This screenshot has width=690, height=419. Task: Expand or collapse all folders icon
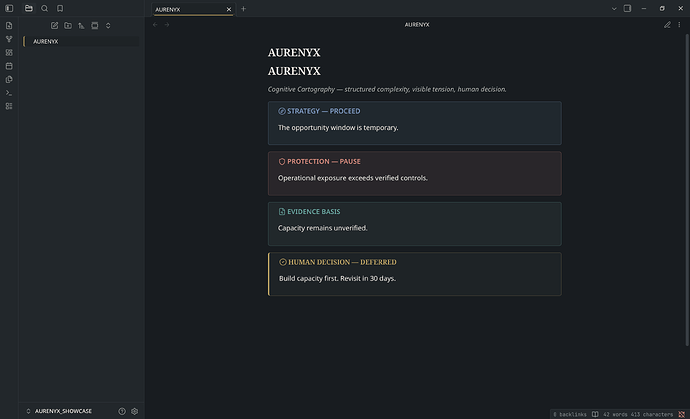[108, 26]
